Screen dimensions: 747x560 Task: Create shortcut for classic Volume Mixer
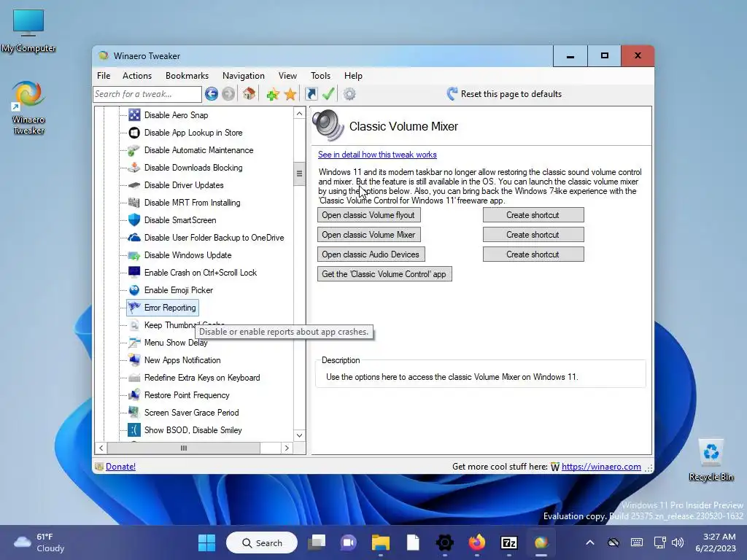pos(533,234)
